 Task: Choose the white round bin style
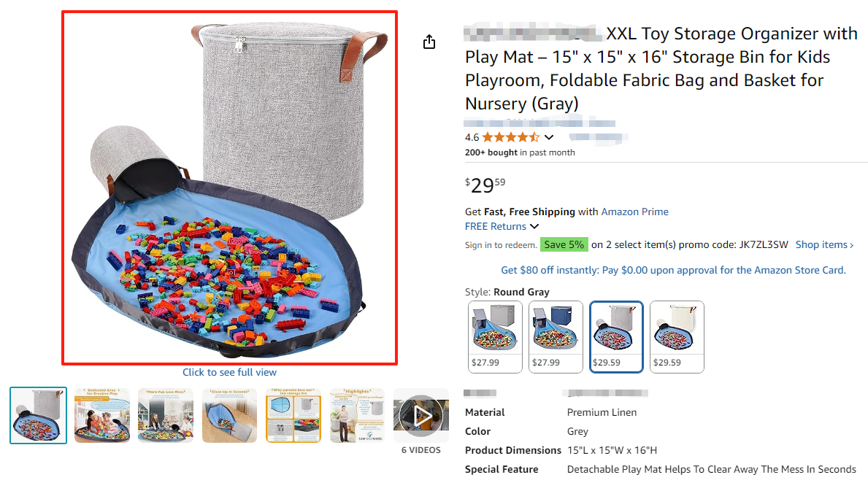[677, 336]
